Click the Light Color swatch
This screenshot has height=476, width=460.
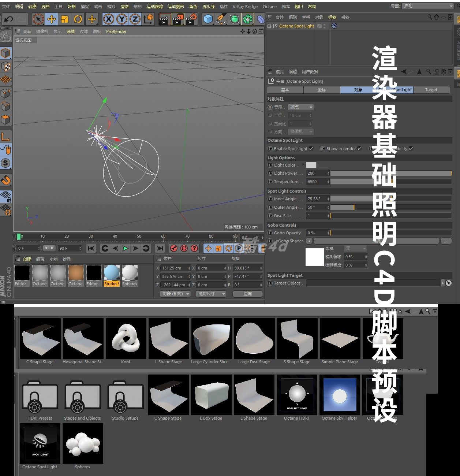311,165
